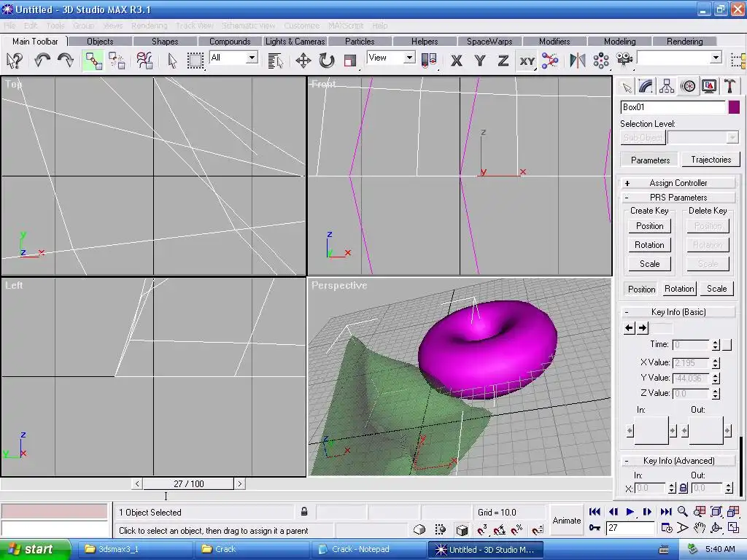Select the Select and Rotate tool
Image resolution: width=747 pixels, height=560 pixels.
(x=326, y=61)
